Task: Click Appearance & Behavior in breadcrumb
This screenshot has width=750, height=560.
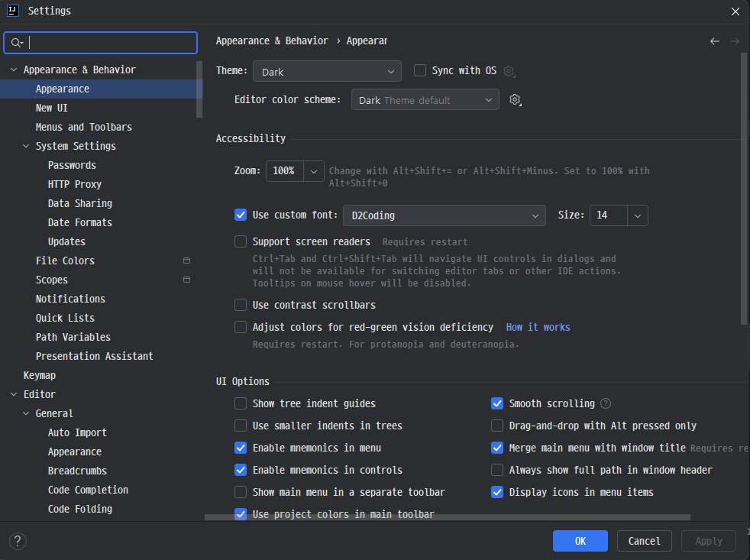Action: 272,41
